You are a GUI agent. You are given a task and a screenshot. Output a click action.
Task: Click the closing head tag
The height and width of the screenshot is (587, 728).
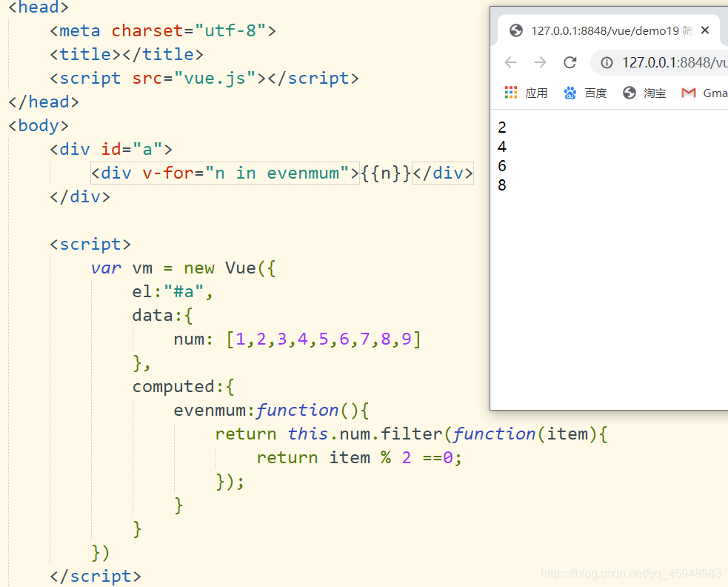44,102
